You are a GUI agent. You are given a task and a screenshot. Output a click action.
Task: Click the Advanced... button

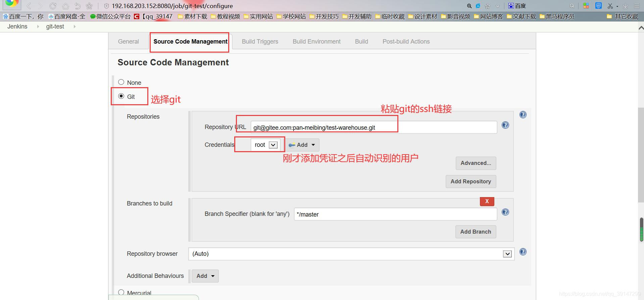(x=476, y=163)
